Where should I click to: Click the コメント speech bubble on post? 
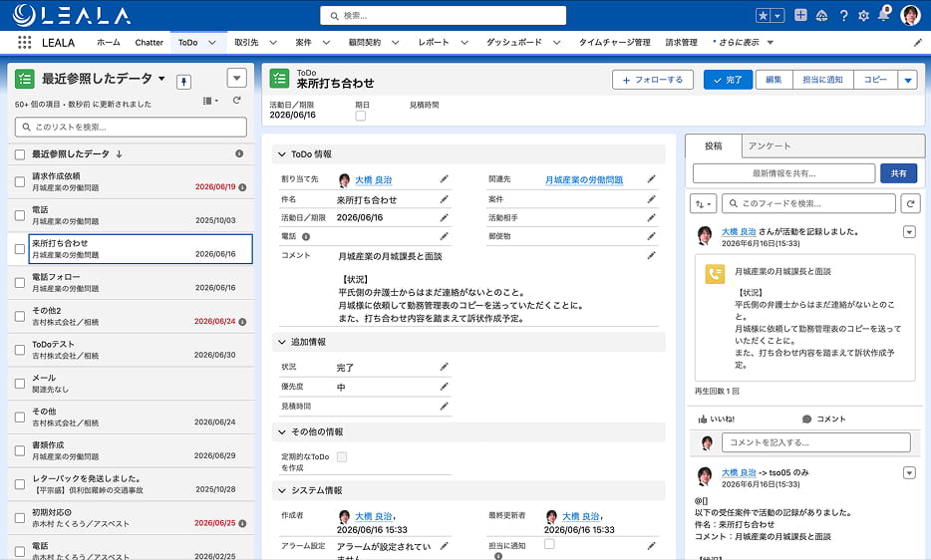823,420
